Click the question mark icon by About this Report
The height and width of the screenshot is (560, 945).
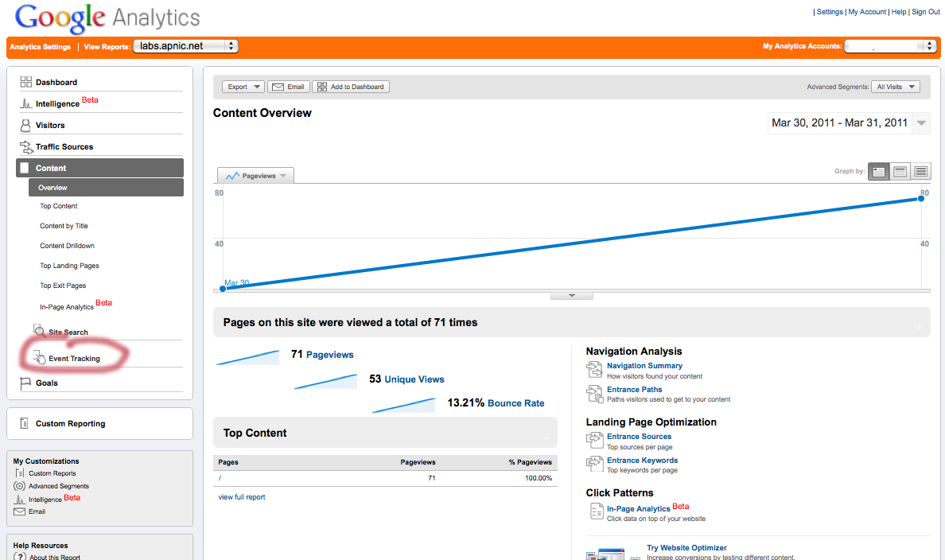pos(20,556)
